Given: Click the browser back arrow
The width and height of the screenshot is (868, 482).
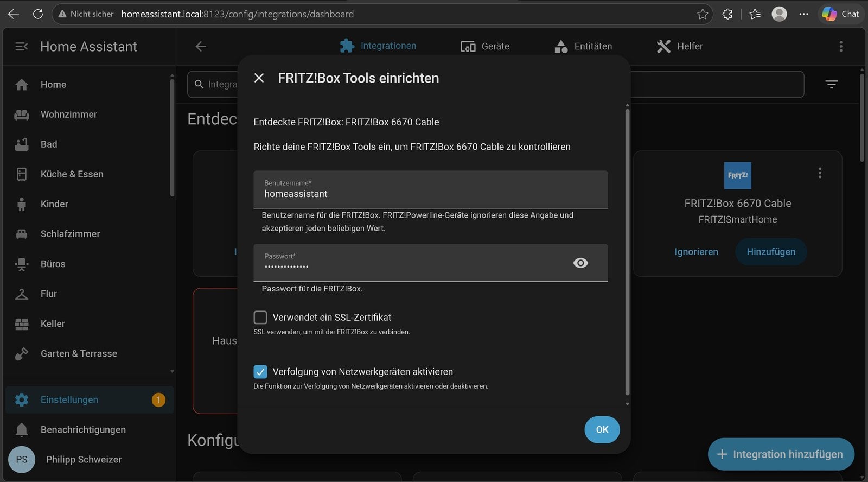Looking at the screenshot, I should pyautogui.click(x=14, y=14).
